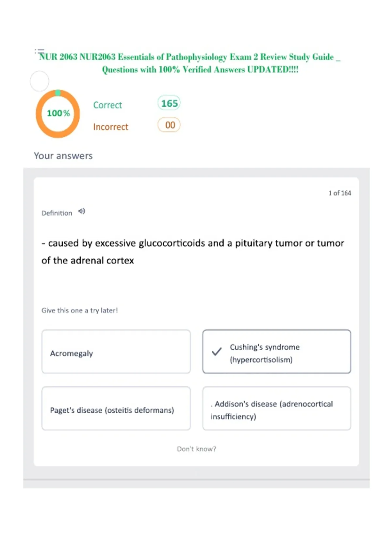Click the Incorrect count badge 00
The height and width of the screenshot is (556, 392).
(169, 125)
